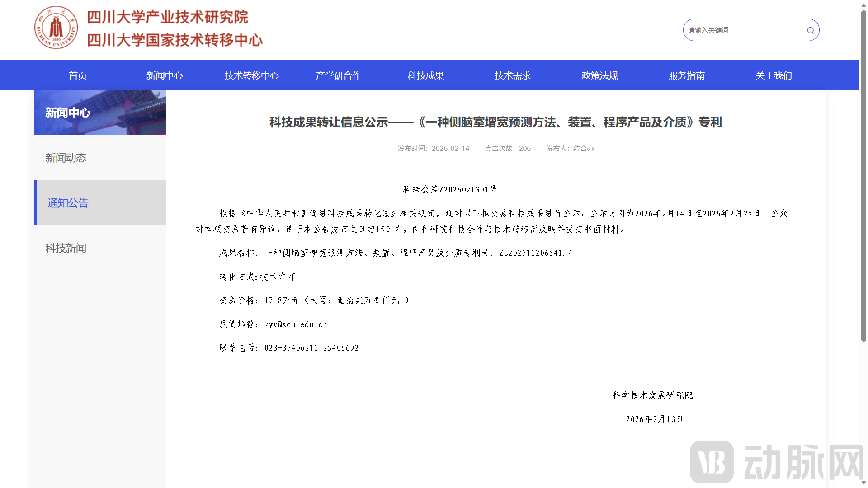The image size is (868, 488).
Task: Open the 关于我们 menu
Action: coord(774,75)
